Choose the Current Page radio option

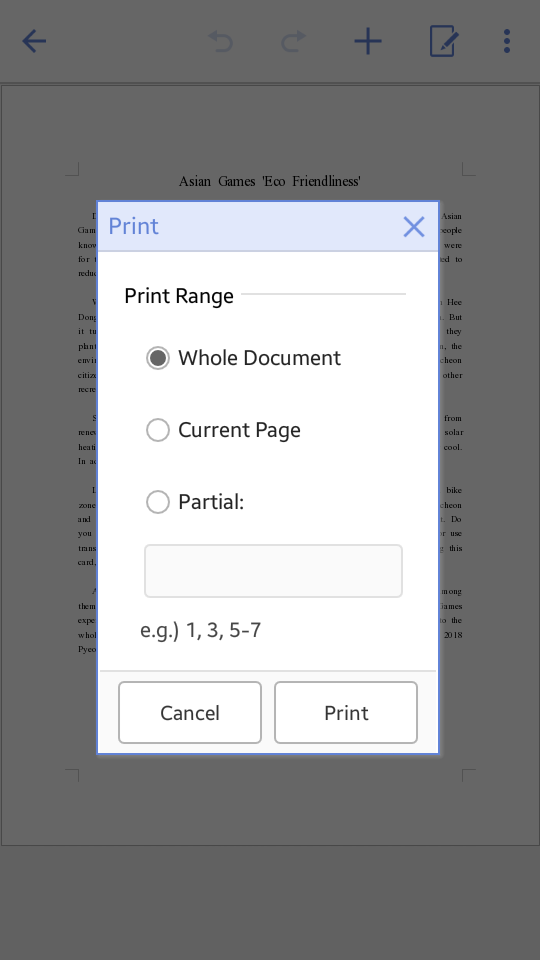223,430
